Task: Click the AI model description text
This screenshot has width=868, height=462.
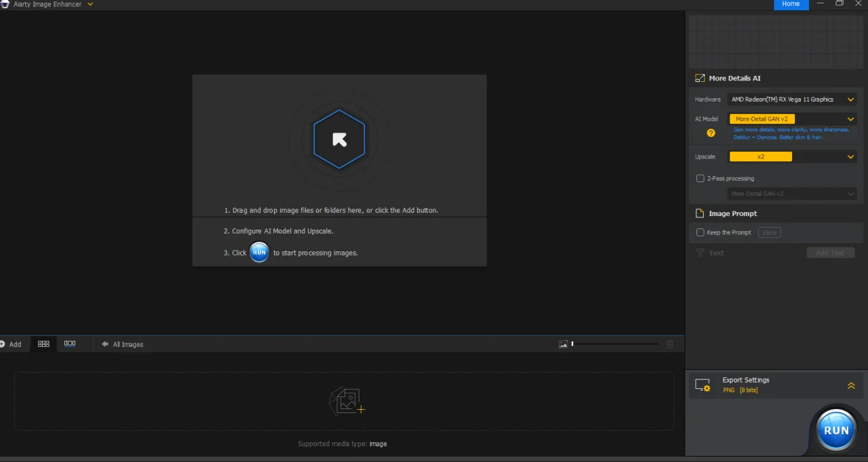Action: 791,133
